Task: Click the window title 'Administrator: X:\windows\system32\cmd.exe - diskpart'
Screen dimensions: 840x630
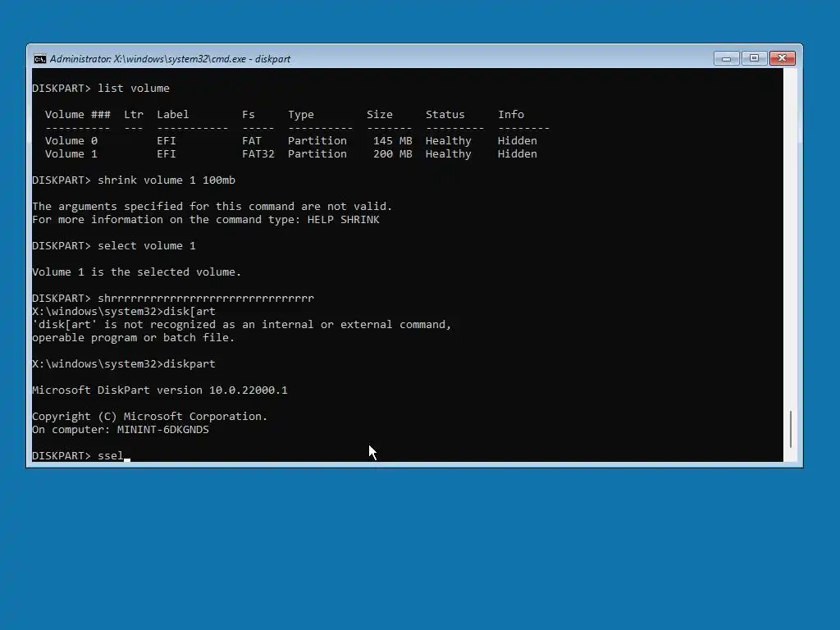Action: pos(170,59)
